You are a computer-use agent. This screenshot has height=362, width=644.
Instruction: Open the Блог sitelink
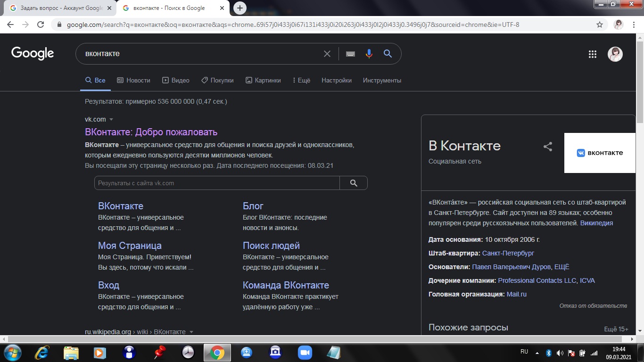click(x=253, y=206)
